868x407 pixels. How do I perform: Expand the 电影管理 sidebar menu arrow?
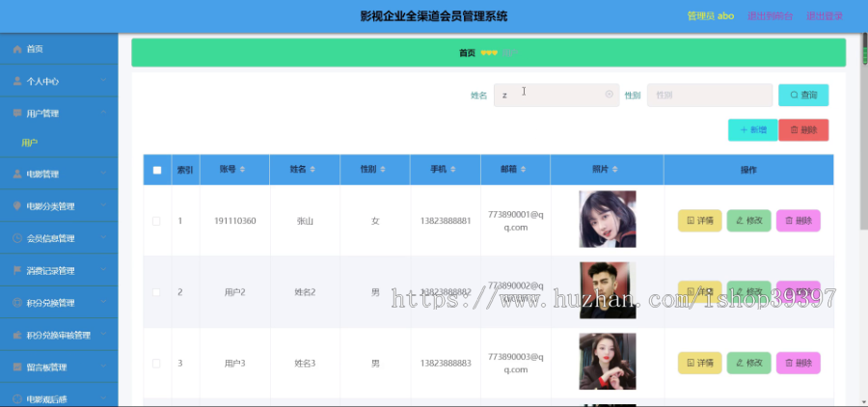click(x=103, y=174)
